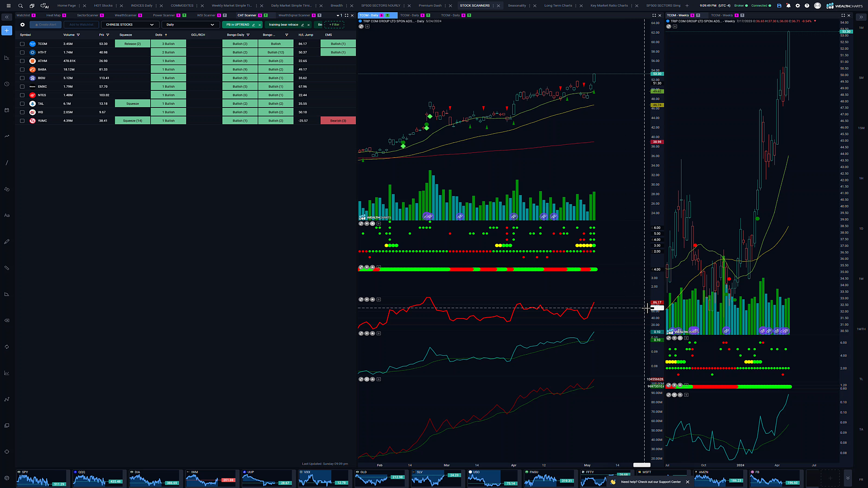Viewport: 868px width, 488px height.
Task: Add a new workspace tab with plus
Action: tap(687, 6)
